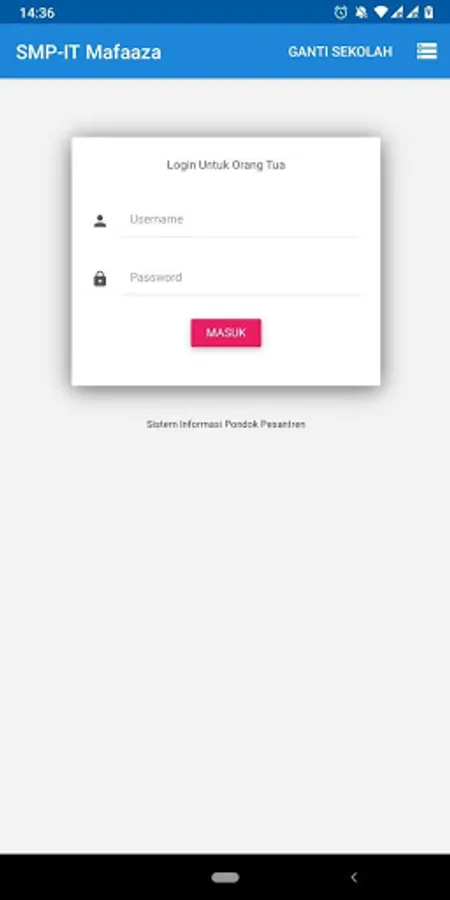
Task: Tap the 14:36 clock in status bar
Action: click(37, 13)
